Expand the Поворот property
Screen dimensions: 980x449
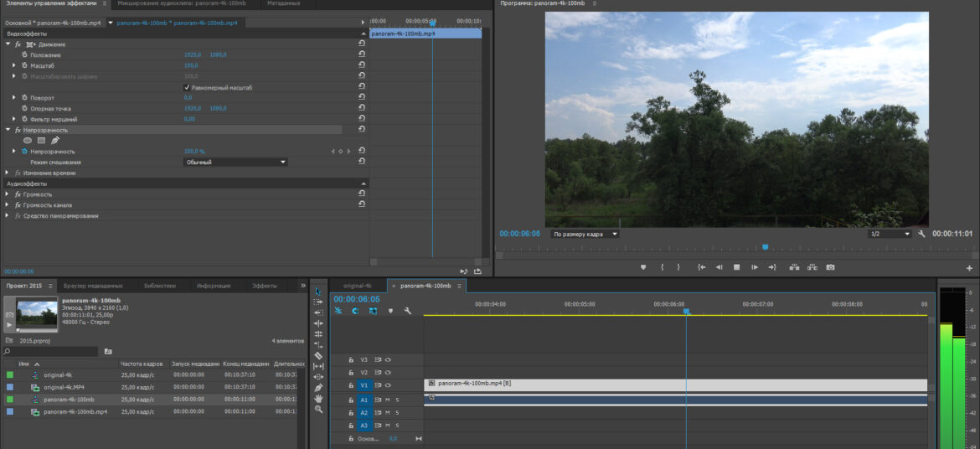[x=14, y=97]
